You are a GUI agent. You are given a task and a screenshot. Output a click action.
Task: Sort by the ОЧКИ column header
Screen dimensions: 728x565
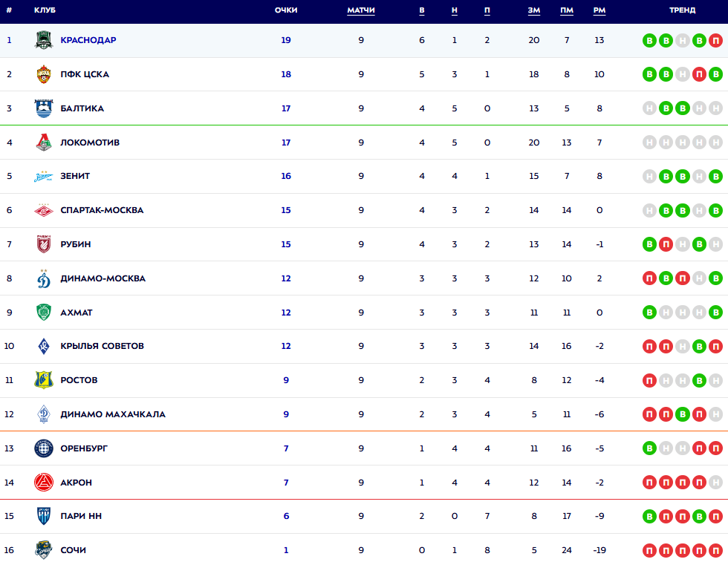coord(286,10)
